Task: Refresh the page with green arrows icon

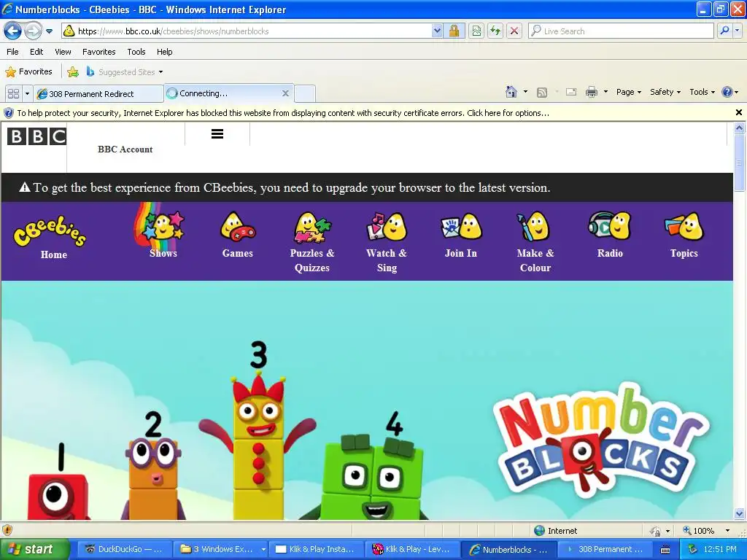Action: (495, 31)
